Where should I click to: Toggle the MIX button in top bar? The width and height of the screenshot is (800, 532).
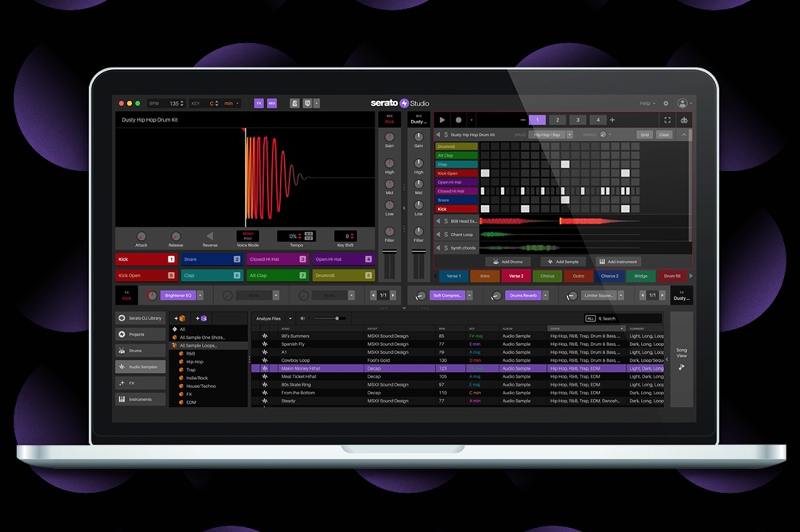[272, 103]
